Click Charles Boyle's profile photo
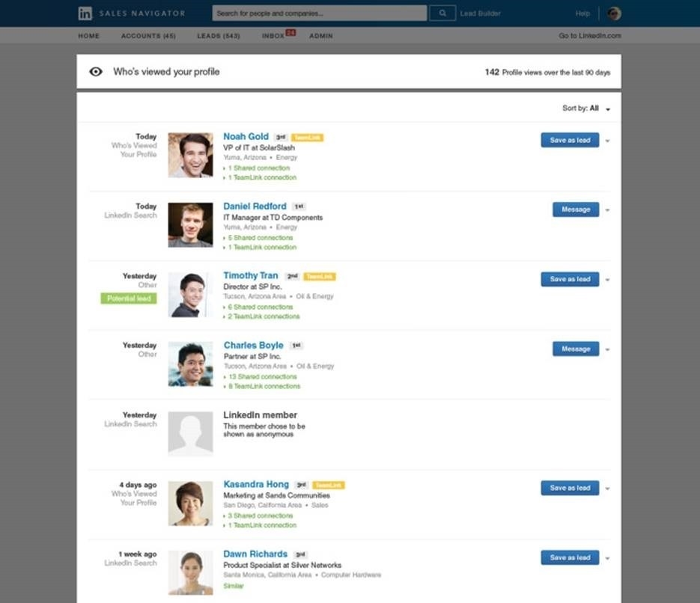 coord(190,364)
